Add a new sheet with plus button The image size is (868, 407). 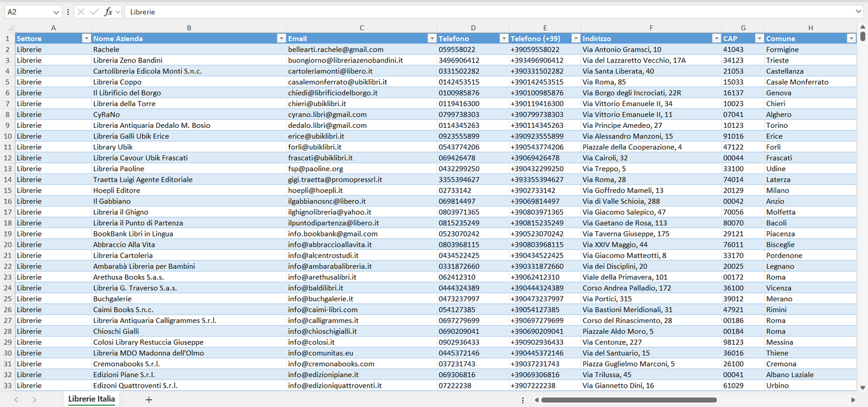tap(149, 399)
